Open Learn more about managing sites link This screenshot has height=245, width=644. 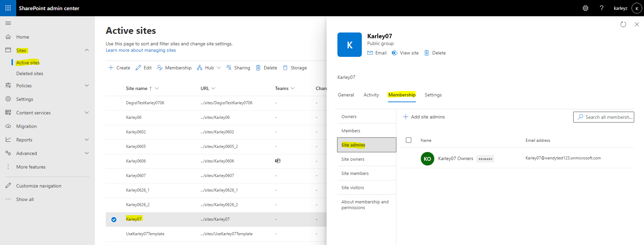point(141,50)
